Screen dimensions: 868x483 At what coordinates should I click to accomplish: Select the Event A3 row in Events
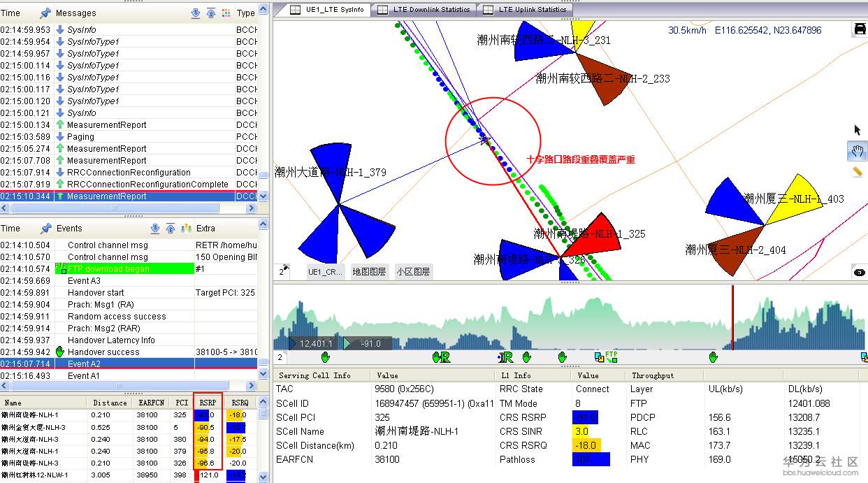tap(129, 280)
